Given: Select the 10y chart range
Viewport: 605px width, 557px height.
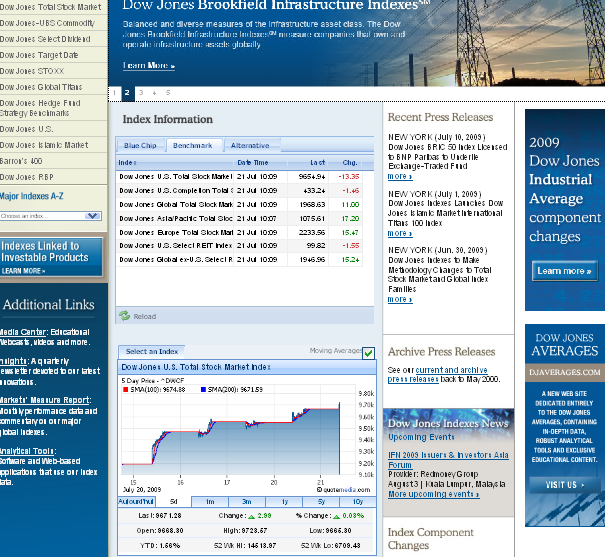Looking at the screenshot, I should pos(358,501).
